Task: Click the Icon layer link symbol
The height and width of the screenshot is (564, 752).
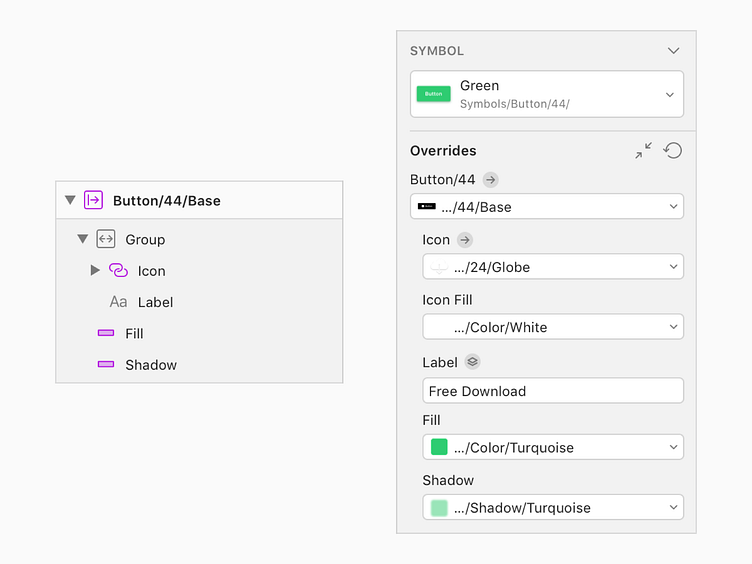Action: point(118,270)
